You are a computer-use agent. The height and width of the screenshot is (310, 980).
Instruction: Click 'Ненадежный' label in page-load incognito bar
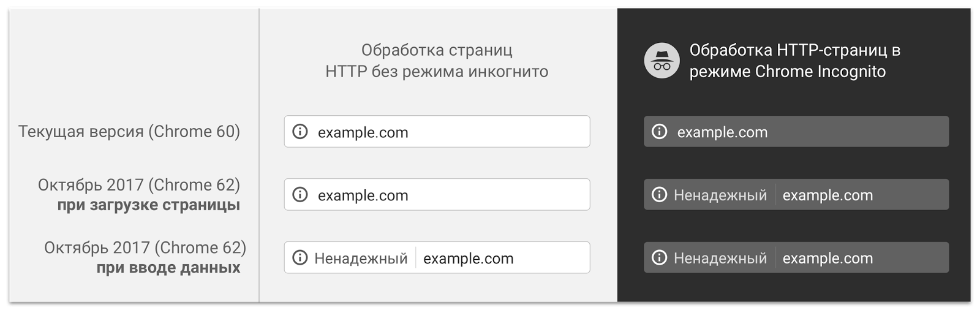click(x=720, y=195)
